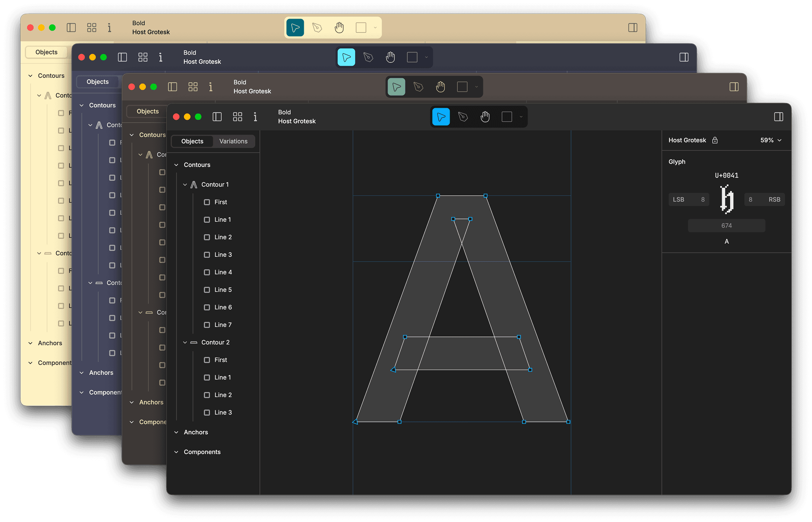Select Pen tool in tan light window
This screenshot has height=522, width=812.
tap(317, 28)
